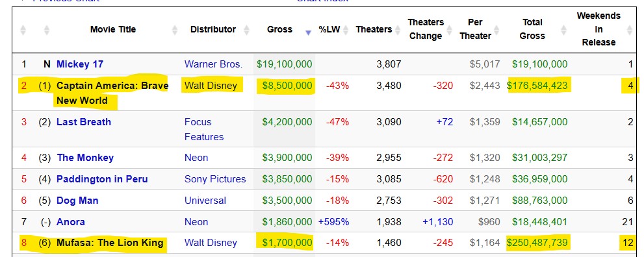Open the Warner Bros. distributor link
The width and height of the screenshot is (644, 257).
pos(214,64)
